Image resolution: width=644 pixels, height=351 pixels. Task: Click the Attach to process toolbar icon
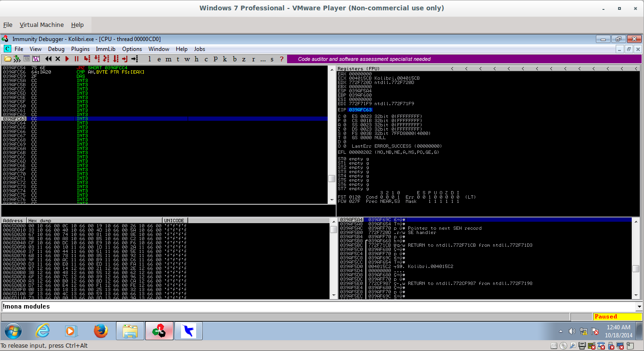[17, 59]
